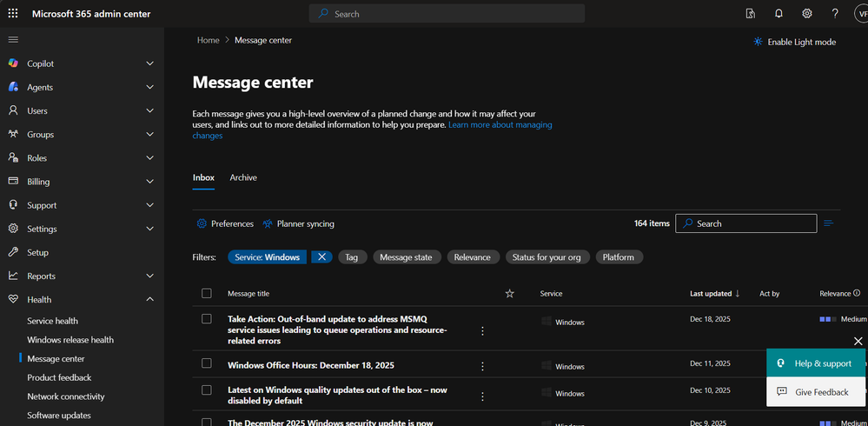Check the Windows Office Hours message
The height and width of the screenshot is (426, 868).
207,363
